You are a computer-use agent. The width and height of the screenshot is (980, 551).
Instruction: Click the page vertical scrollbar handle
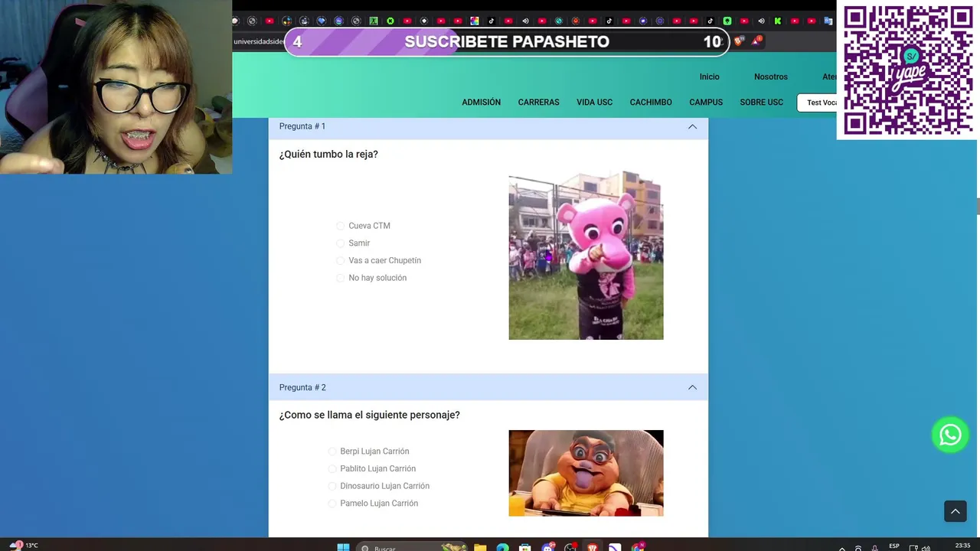[x=978, y=206]
